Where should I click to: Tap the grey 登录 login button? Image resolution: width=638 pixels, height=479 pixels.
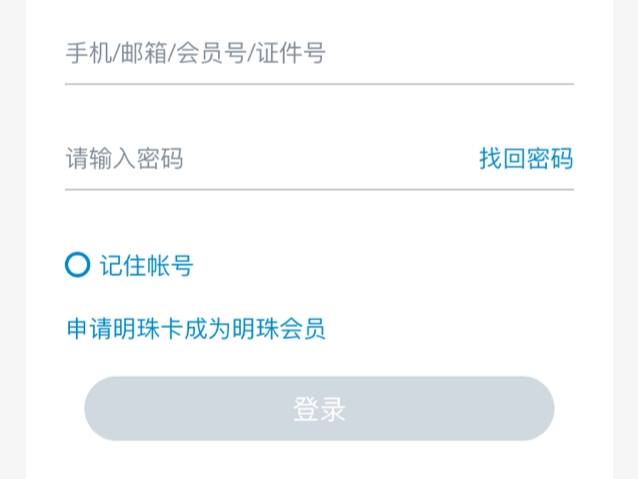(x=319, y=408)
